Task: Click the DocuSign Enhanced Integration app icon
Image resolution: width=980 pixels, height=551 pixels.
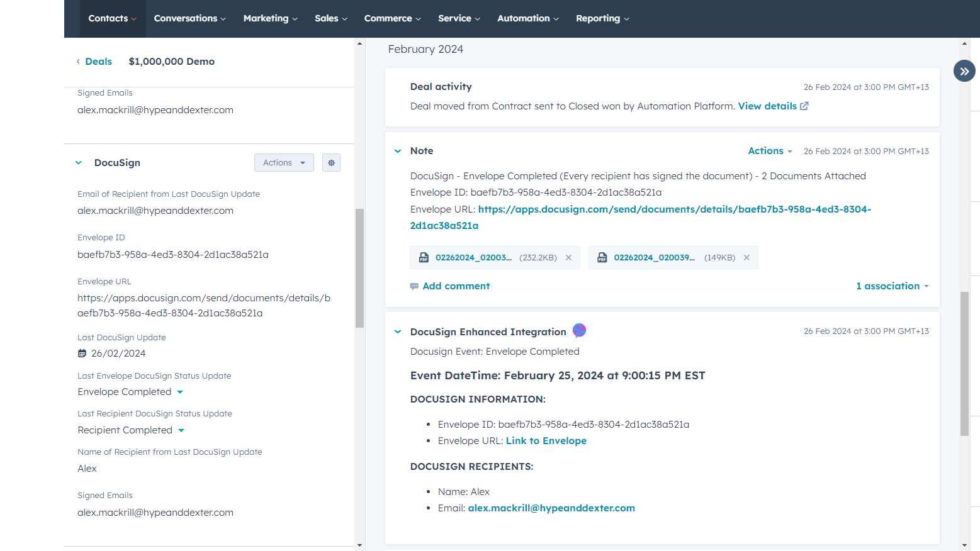Action: 579,331
